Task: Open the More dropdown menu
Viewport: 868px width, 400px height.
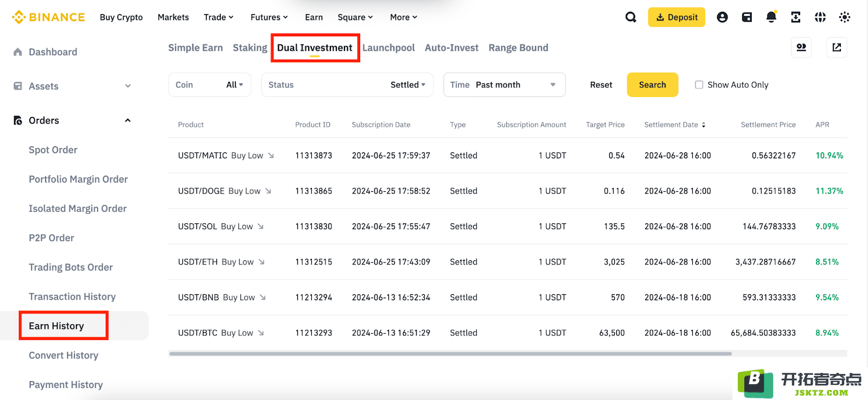Action: tap(404, 17)
